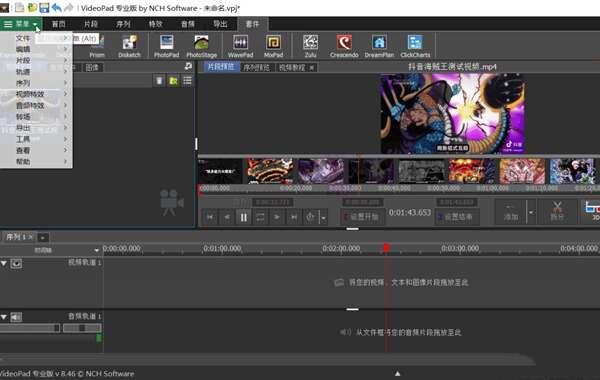Expand the 文件 submenu arrow
The image size is (600, 380).
(65, 38)
